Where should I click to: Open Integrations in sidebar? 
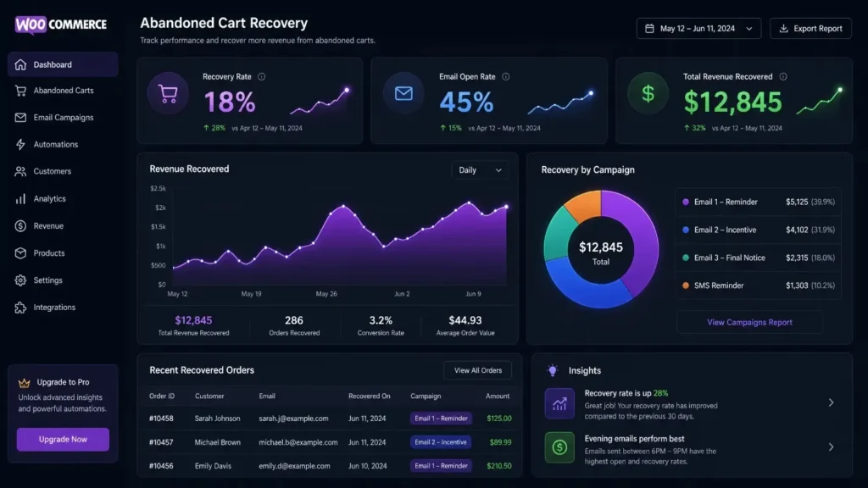click(x=63, y=308)
